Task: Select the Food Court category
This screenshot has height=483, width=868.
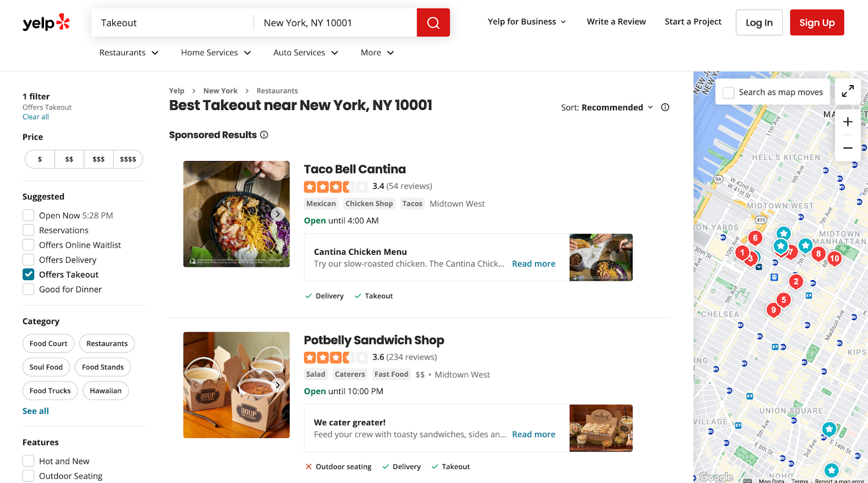Action: (x=48, y=344)
